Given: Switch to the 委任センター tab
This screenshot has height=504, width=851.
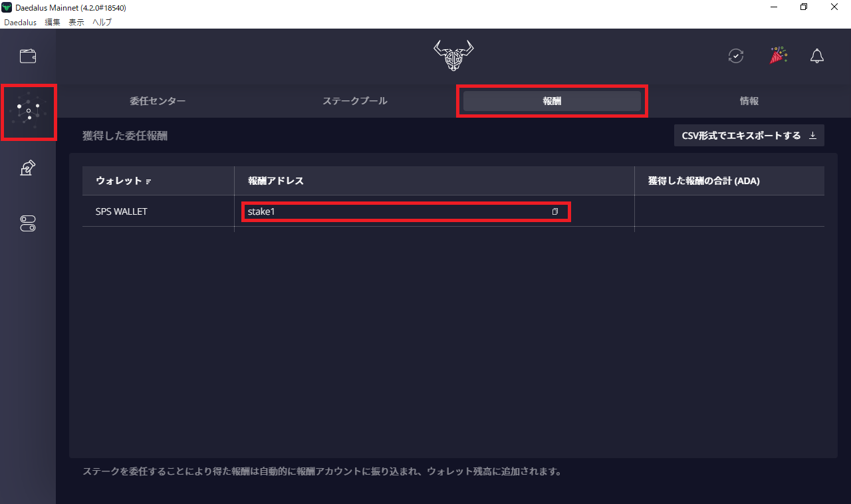Looking at the screenshot, I should coord(158,101).
